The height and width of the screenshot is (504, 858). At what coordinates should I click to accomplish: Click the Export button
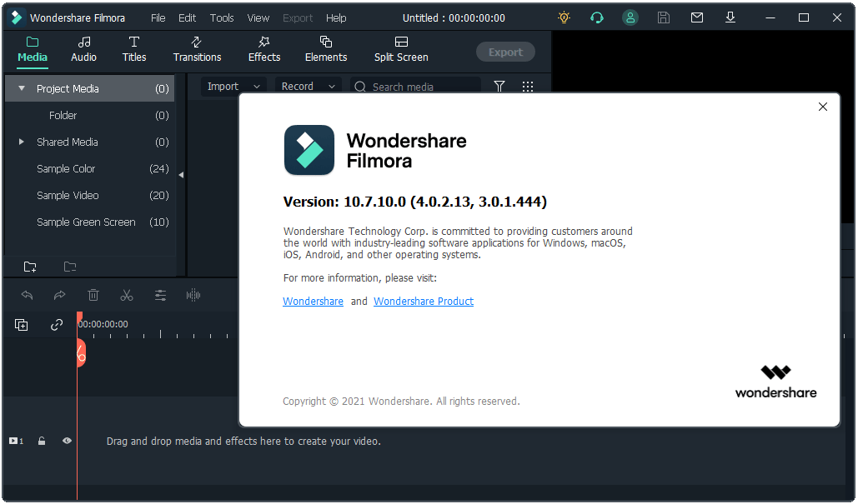click(505, 52)
